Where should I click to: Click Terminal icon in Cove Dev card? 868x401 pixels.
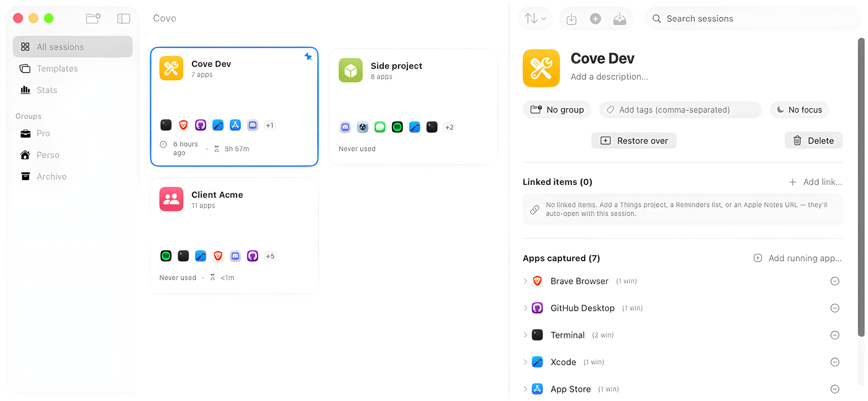point(166,125)
